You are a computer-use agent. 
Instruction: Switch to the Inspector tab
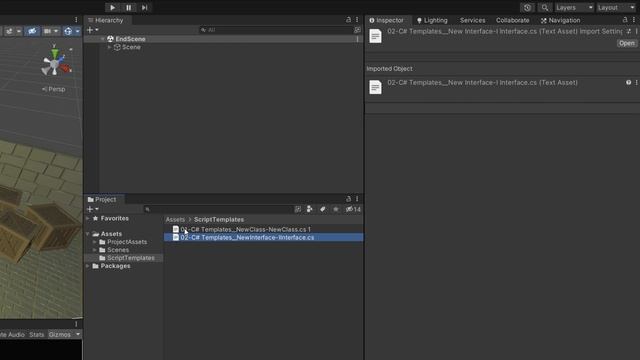coord(387,20)
